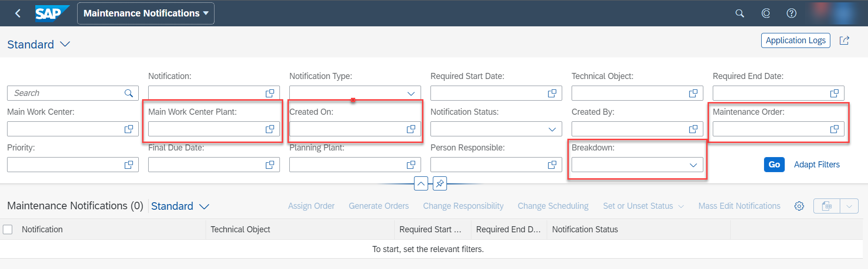Open value help for Notification field

(270, 93)
